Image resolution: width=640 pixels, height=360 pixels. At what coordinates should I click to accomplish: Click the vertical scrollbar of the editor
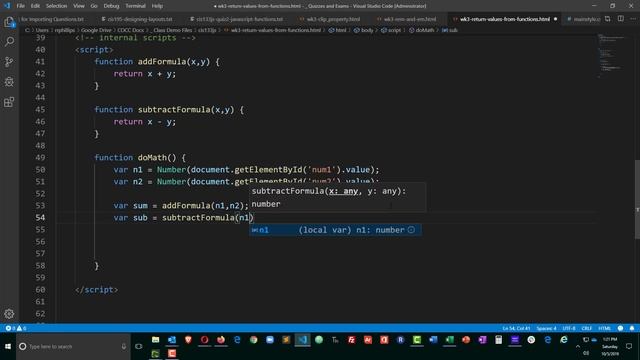638,198
